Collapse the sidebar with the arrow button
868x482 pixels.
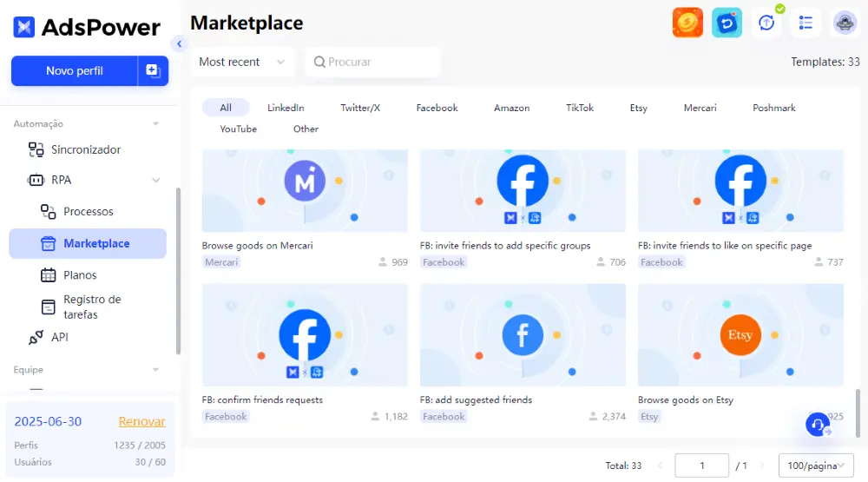point(179,43)
